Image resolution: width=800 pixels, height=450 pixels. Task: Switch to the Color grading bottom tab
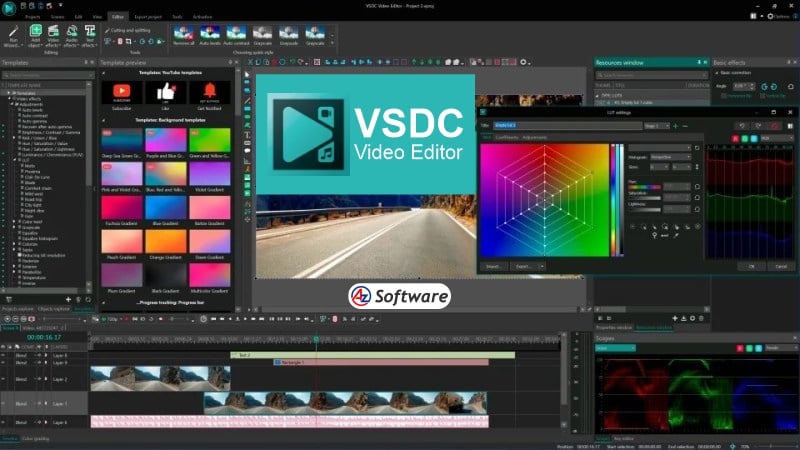click(35, 438)
